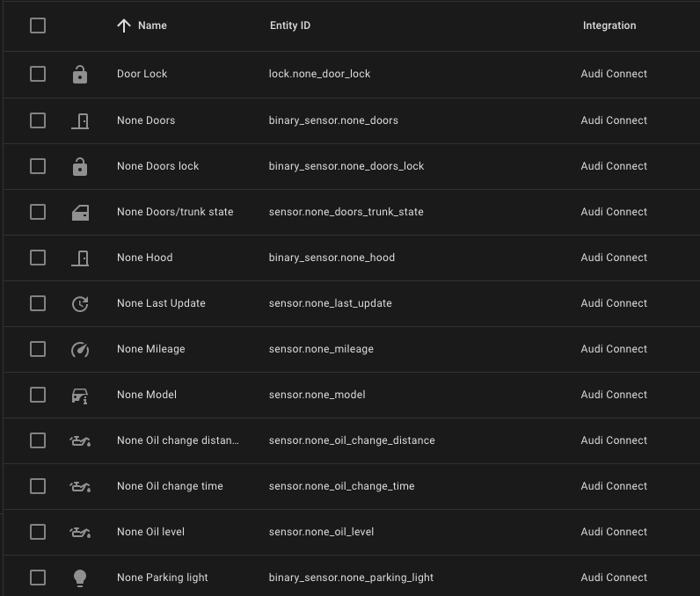Open the truncated None Oil change distan… name
700x596 pixels.
click(178, 440)
